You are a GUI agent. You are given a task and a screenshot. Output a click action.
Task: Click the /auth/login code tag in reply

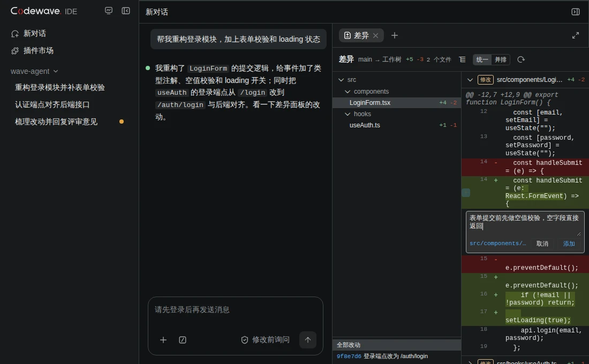coord(180,105)
